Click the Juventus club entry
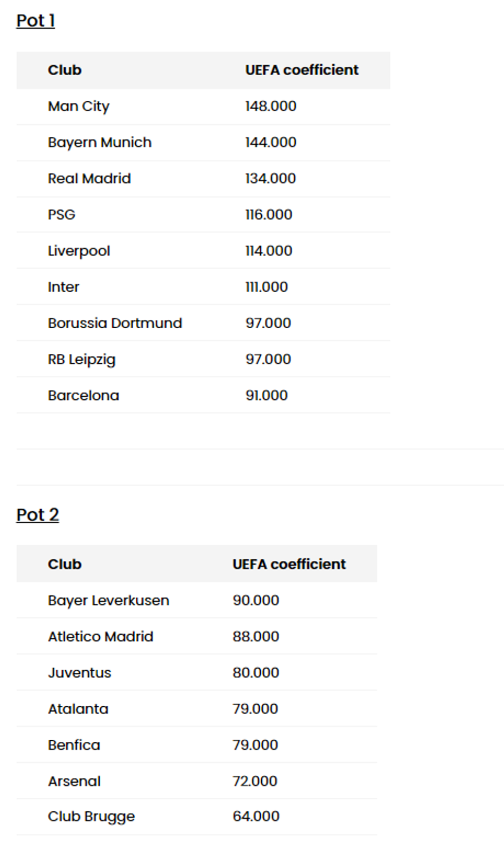Viewport: 504px width, 856px height. point(80,673)
